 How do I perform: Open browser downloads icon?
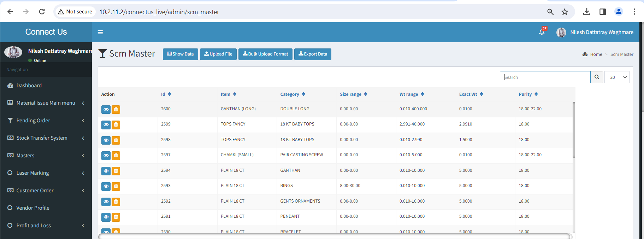[586, 12]
